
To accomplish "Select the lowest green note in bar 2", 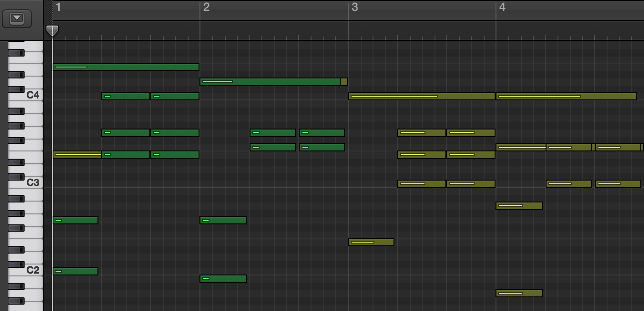I will (223, 279).
